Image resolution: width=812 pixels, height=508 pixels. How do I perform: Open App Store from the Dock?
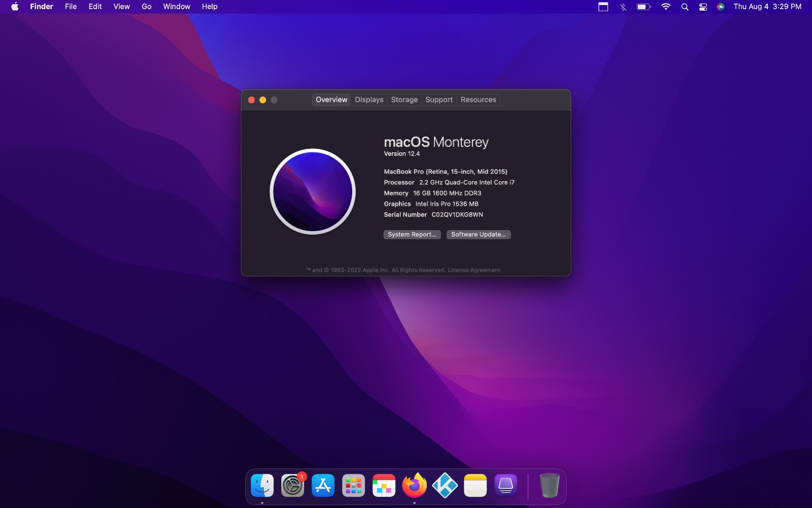click(323, 486)
